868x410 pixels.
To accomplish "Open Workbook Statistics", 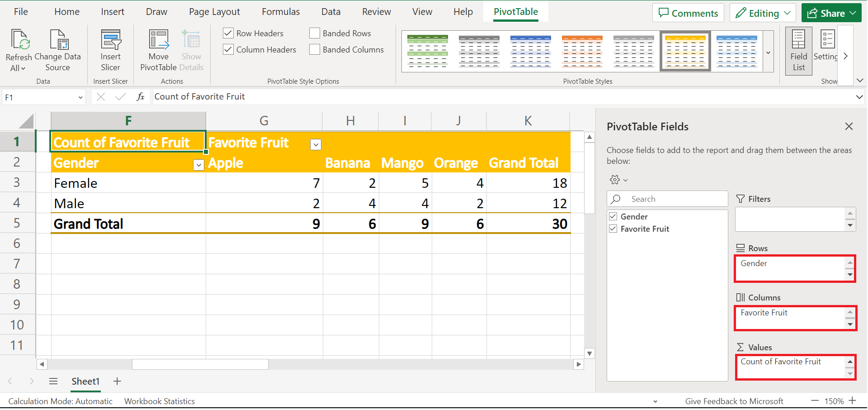I will (x=159, y=401).
